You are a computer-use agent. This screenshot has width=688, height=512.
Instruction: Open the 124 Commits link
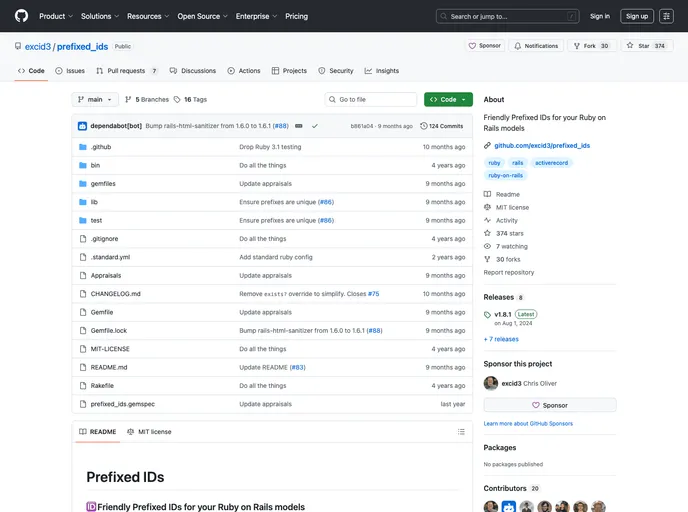[x=441, y=126]
